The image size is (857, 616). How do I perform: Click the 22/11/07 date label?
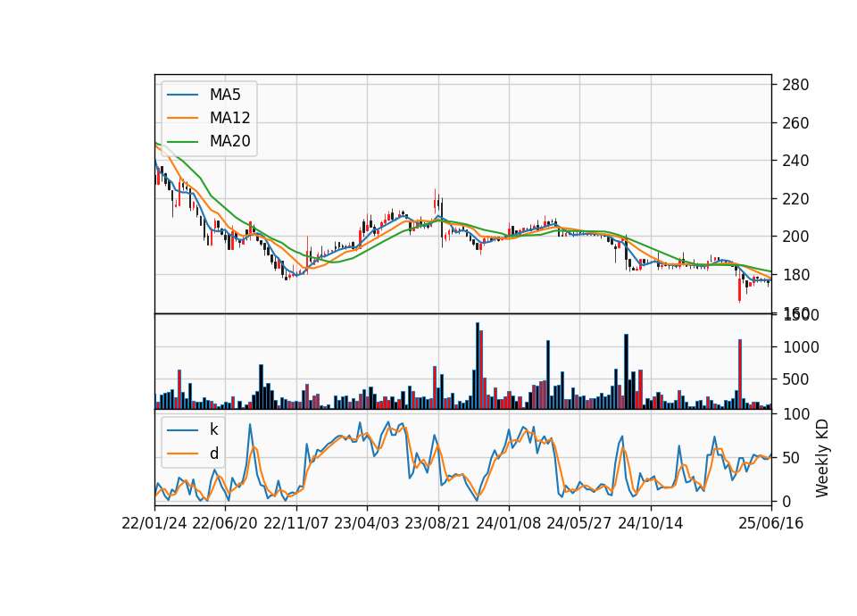(x=296, y=523)
